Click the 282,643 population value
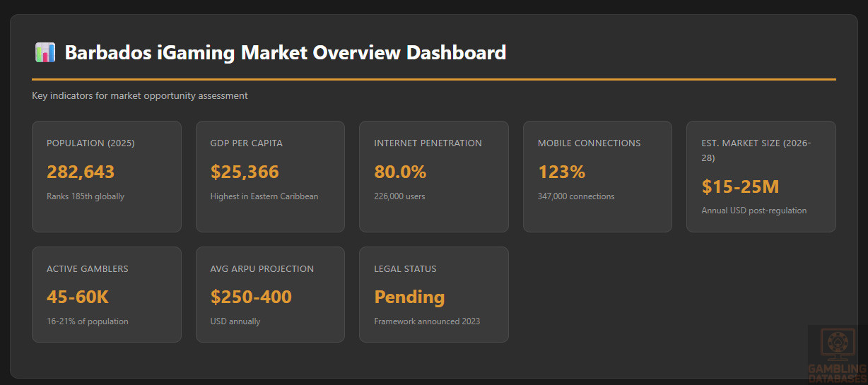This screenshot has width=868, height=385. coord(81,172)
